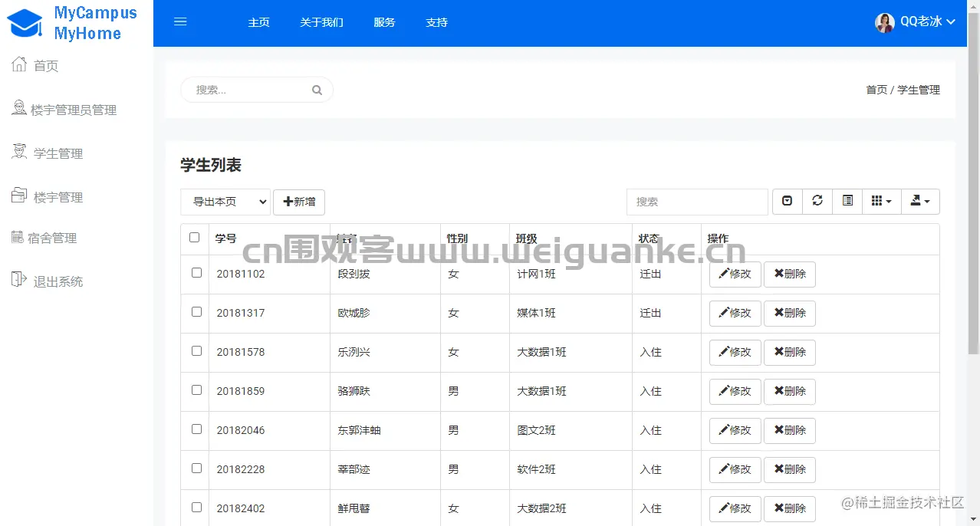The height and width of the screenshot is (526, 980).
Task: Click 修改 for student 20182402
Action: tap(735, 508)
